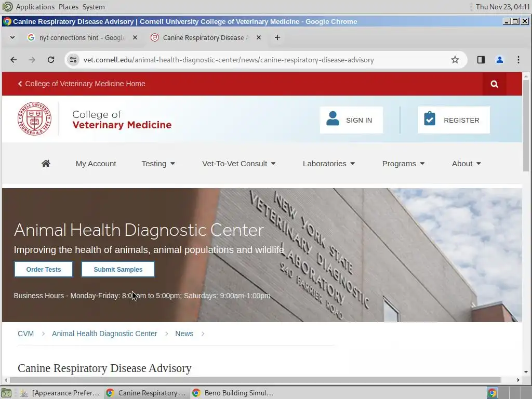Bookmark this page with the star icon
This screenshot has height=399, width=532.
[x=455, y=60]
